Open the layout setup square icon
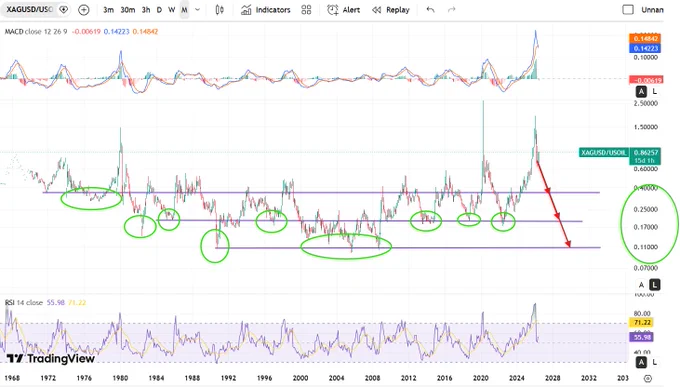 tap(628, 10)
